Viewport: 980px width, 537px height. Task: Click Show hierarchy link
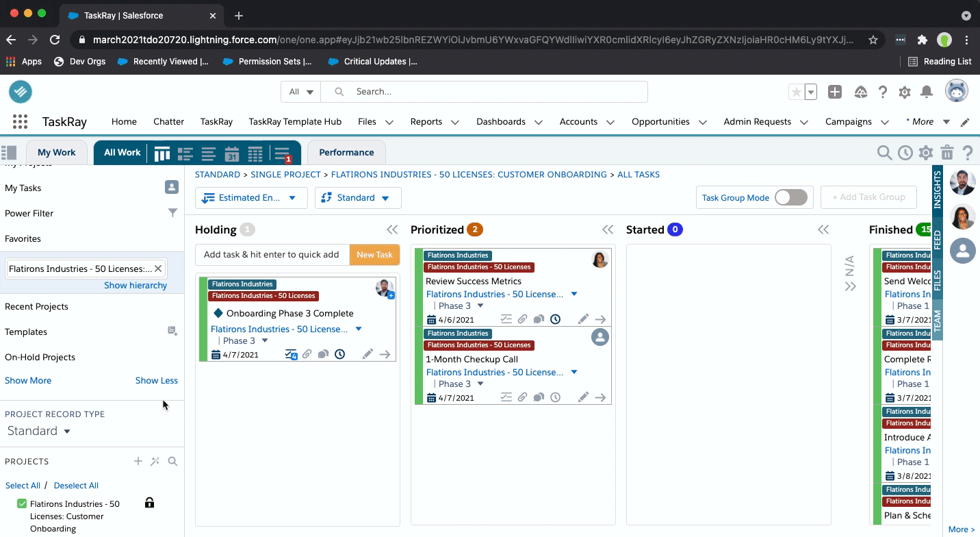pos(136,286)
